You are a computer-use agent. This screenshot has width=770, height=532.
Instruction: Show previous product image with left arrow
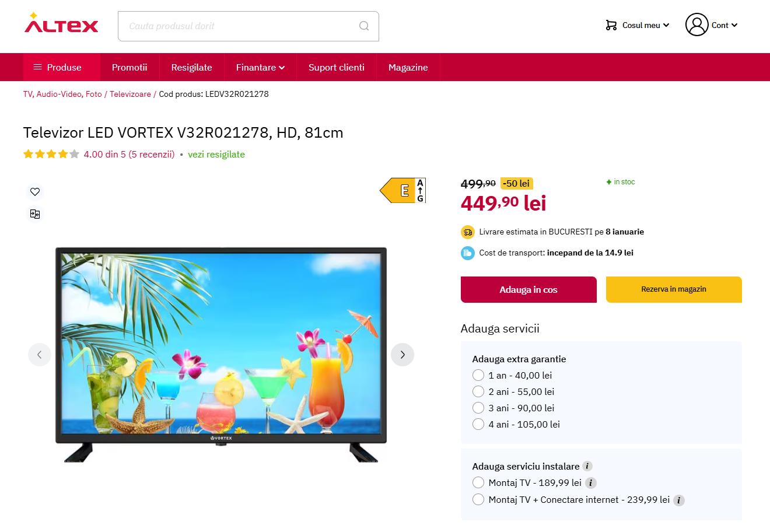coord(40,355)
